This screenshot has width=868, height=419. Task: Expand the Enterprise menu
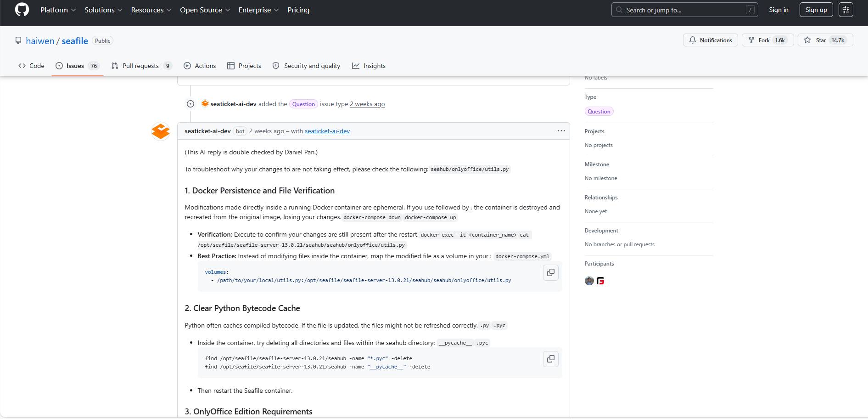pyautogui.click(x=258, y=10)
